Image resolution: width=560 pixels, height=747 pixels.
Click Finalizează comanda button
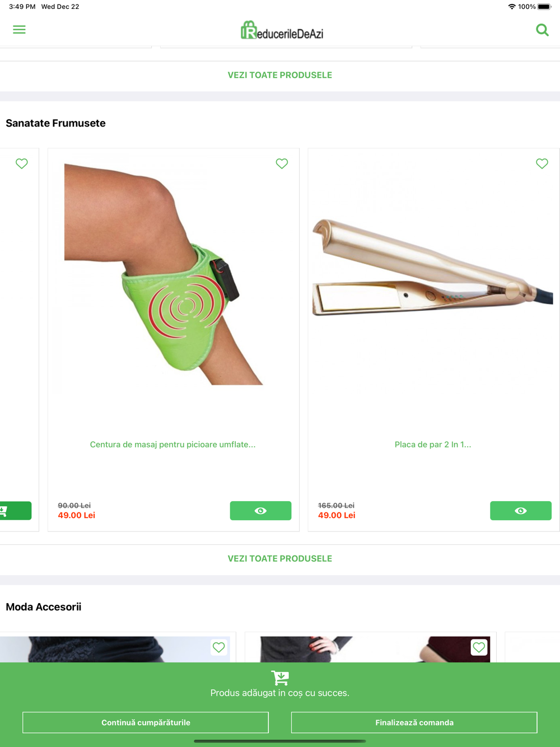(x=414, y=722)
